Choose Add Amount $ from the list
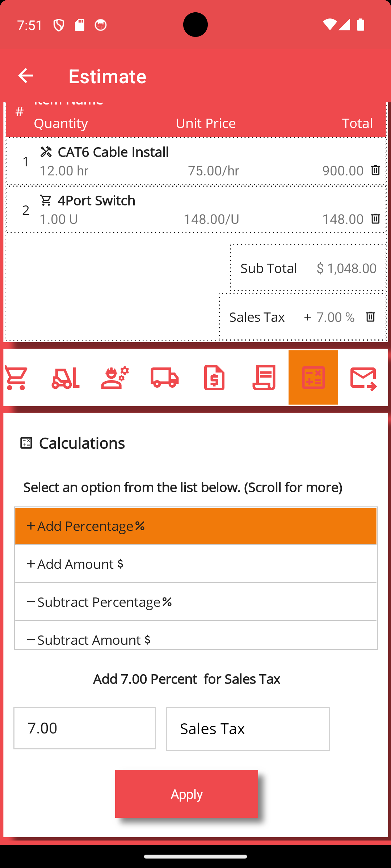This screenshot has height=868, width=391. point(195,564)
